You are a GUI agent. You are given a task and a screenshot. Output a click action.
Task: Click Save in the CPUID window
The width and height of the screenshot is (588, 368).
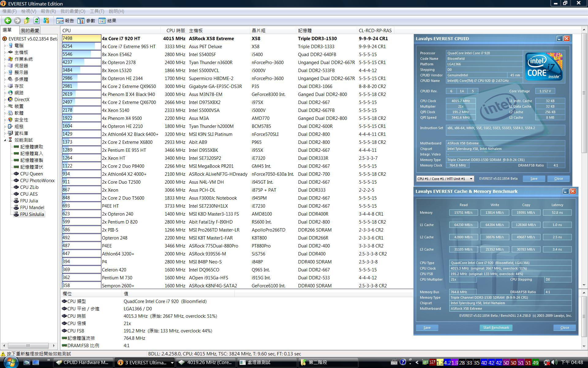click(x=534, y=178)
